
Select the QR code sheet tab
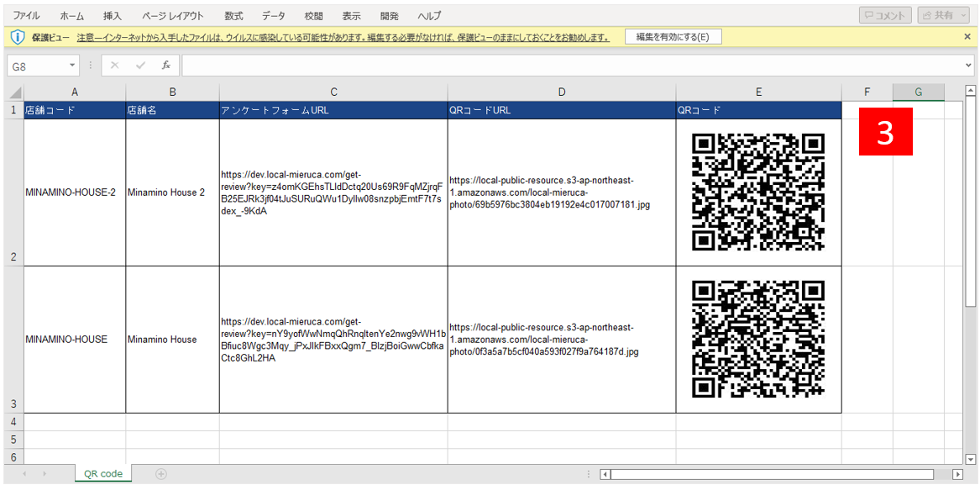coord(103,474)
